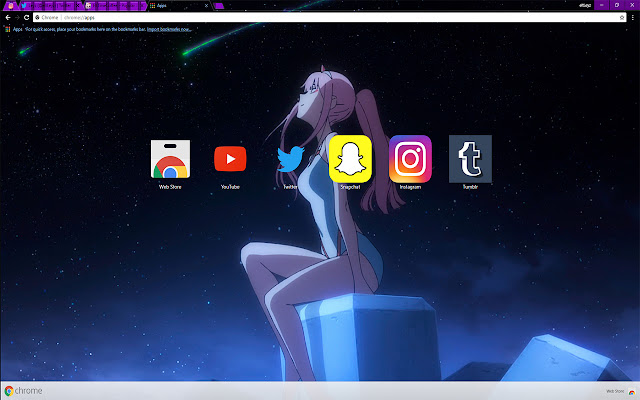Click the profile name button in title bar

pyautogui.click(x=585, y=5)
